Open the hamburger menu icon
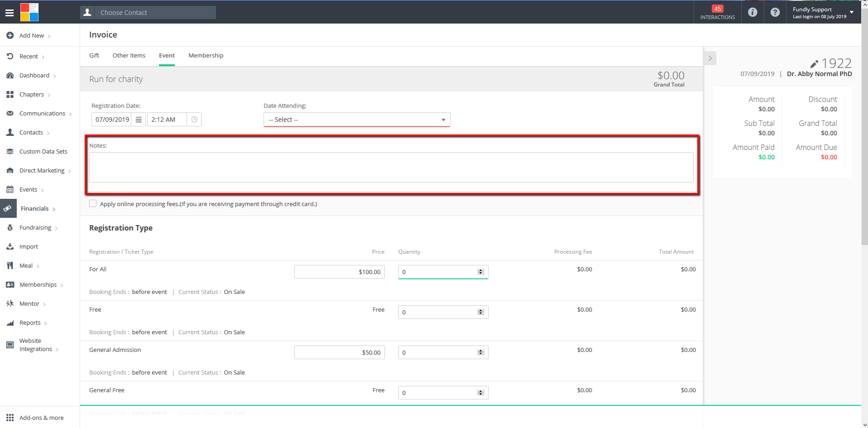 click(x=10, y=13)
